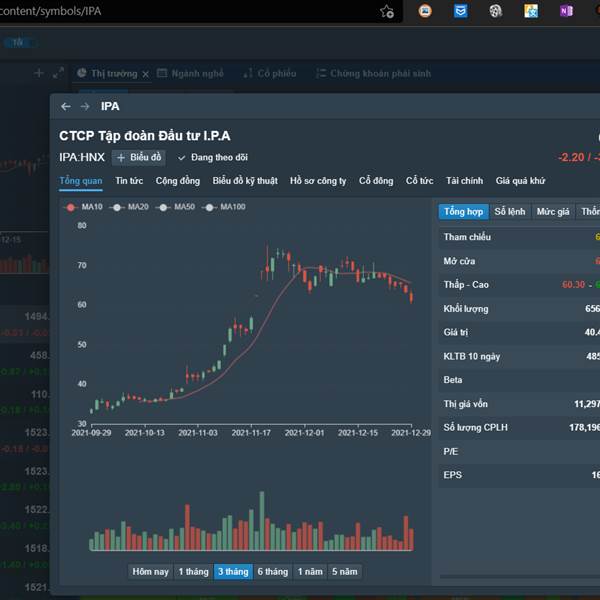Viewport: 600px width, 600px height.
Task: Open the Ngành nghề tab
Action: pyautogui.click(x=191, y=73)
